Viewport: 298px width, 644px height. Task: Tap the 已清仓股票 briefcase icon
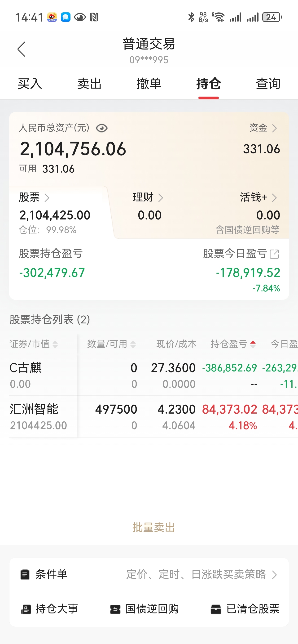tap(216, 609)
